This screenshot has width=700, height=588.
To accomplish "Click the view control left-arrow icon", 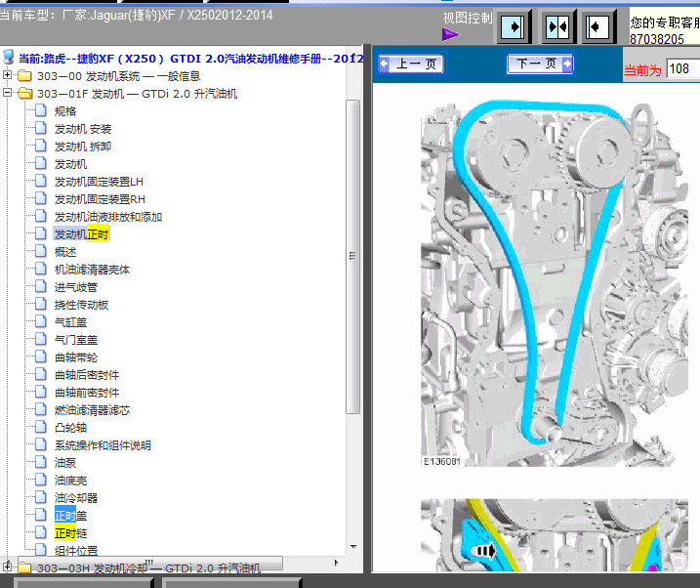I will coord(597,26).
